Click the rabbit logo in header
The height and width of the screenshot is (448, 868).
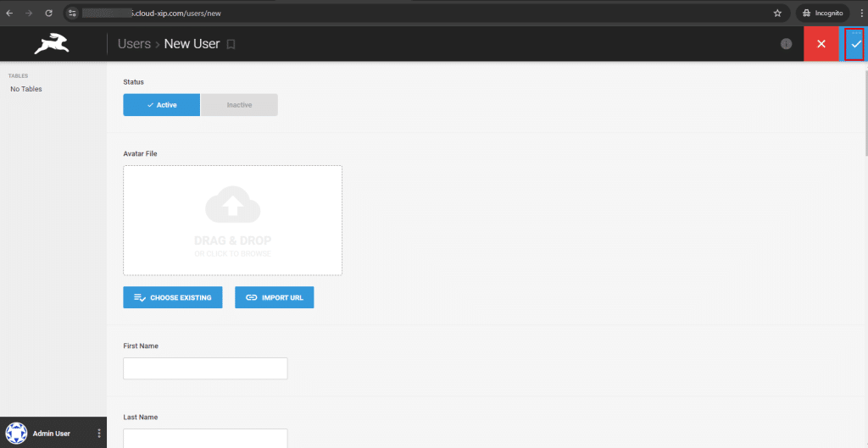click(x=52, y=44)
